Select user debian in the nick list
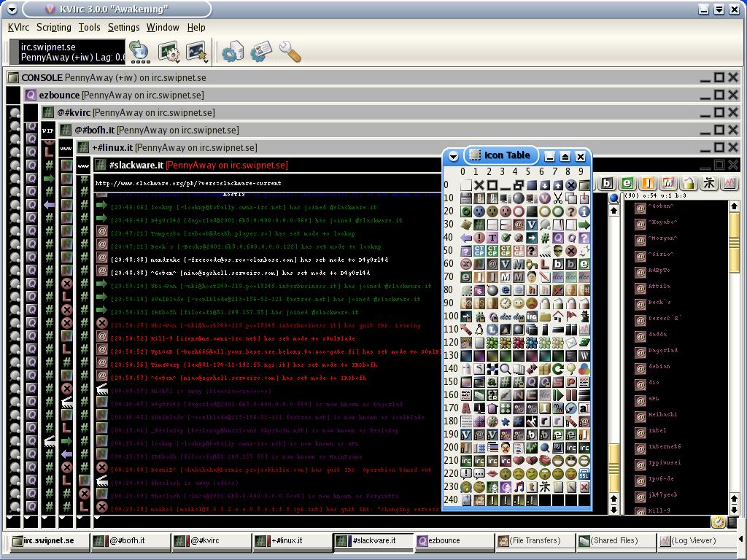Image resolution: width=747 pixels, height=560 pixels. 659,366
